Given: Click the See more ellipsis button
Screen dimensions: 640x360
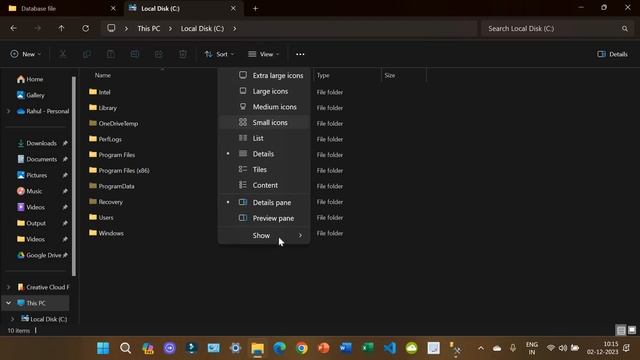Looking at the screenshot, I should (x=300, y=54).
